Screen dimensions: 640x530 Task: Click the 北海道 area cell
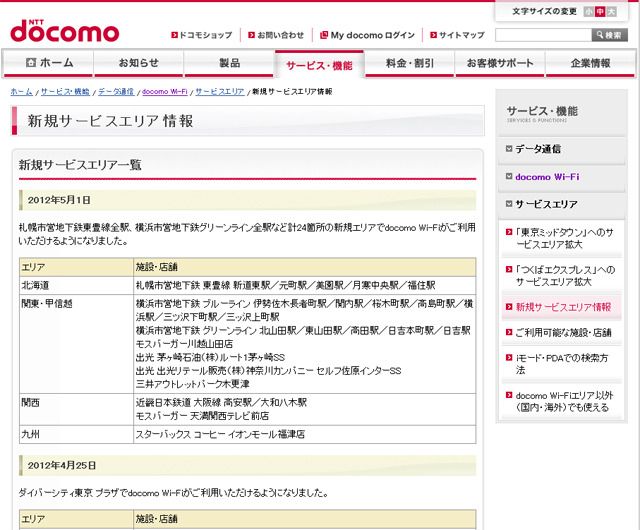[x=76, y=285]
